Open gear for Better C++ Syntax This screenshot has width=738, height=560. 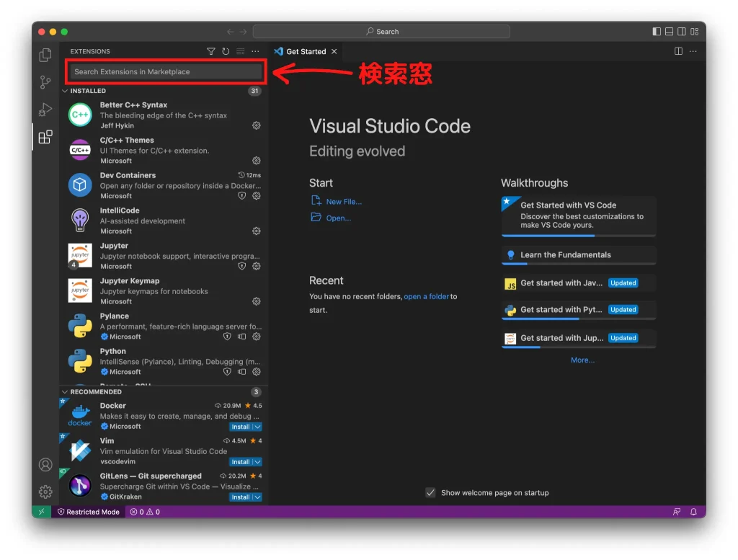256,125
